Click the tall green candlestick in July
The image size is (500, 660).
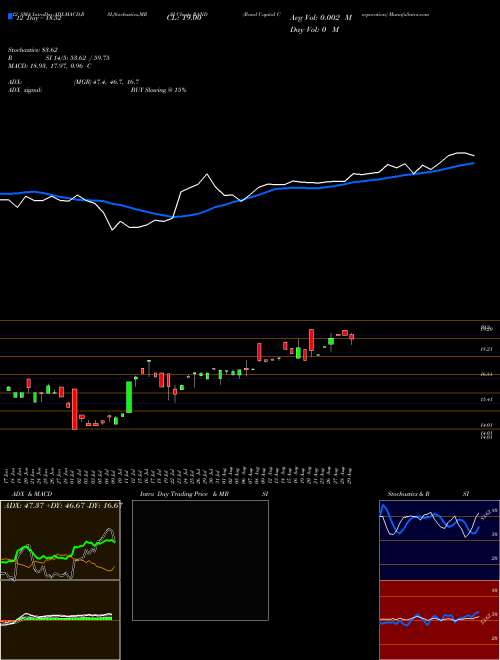pyautogui.click(x=129, y=397)
